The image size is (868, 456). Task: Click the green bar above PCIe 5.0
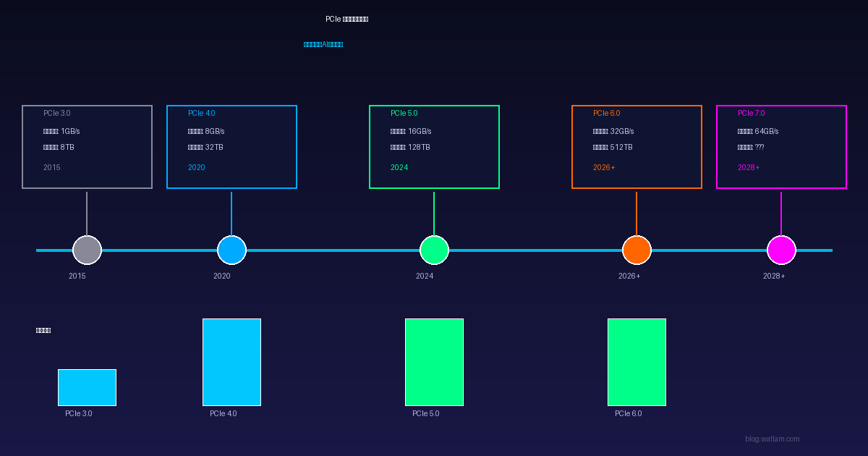coord(434,362)
